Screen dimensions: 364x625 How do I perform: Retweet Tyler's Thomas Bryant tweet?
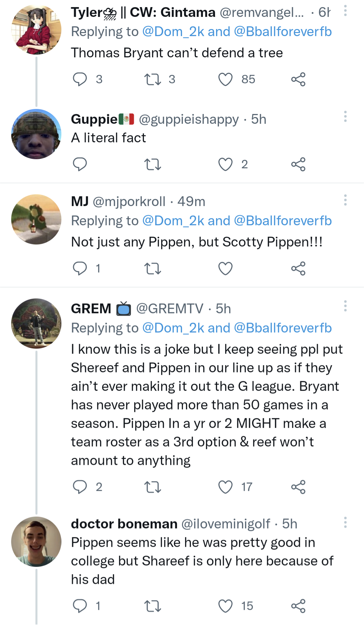(x=153, y=80)
